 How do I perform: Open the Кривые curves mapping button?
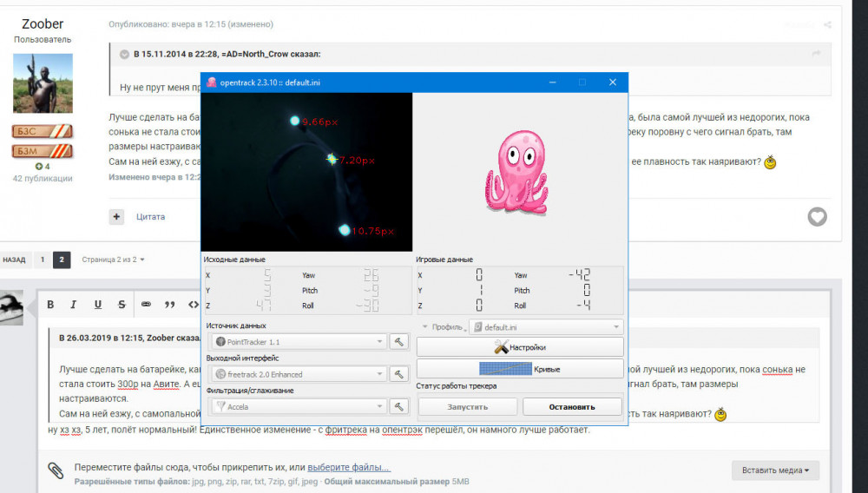520,369
